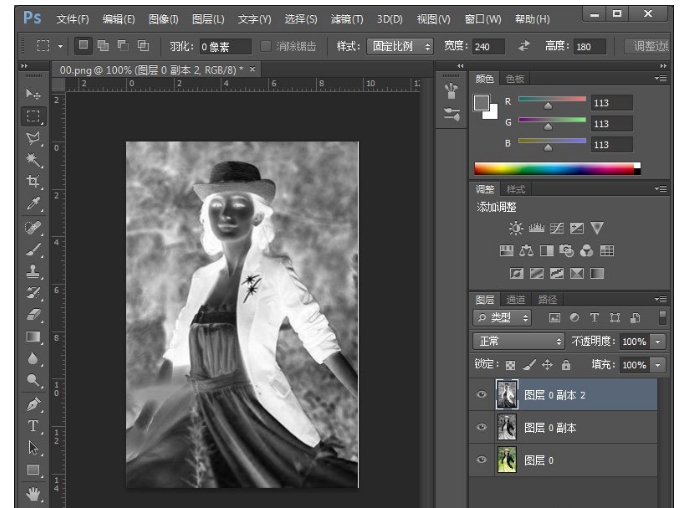Screen dimensions: 683x508
Task: Select the Eyedropper tool
Action: click(x=33, y=204)
